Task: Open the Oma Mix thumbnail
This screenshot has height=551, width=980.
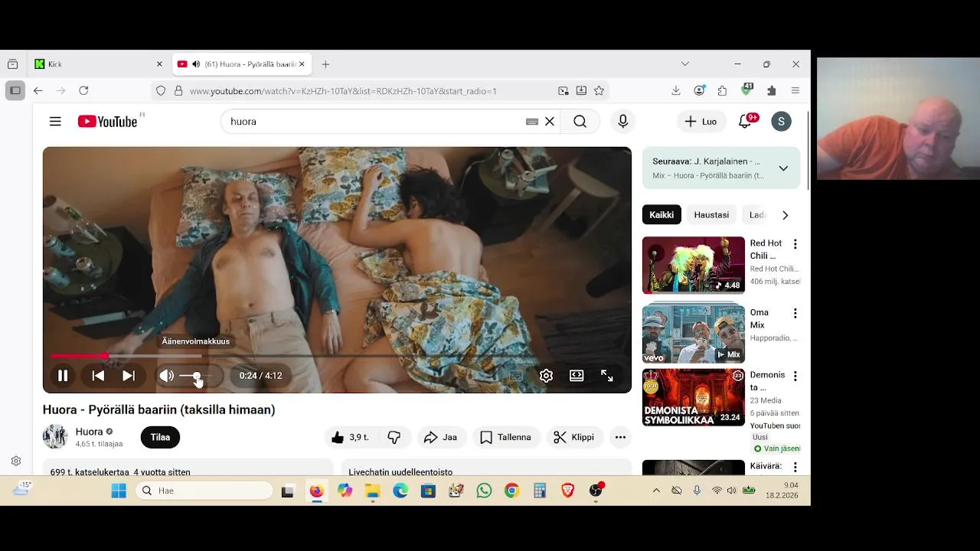Action: pos(693,334)
